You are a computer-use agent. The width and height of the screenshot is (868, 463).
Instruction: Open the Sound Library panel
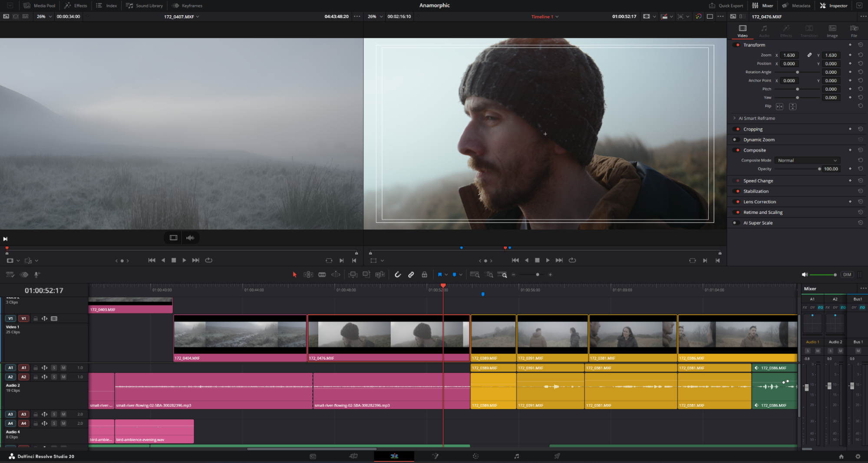tap(144, 6)
